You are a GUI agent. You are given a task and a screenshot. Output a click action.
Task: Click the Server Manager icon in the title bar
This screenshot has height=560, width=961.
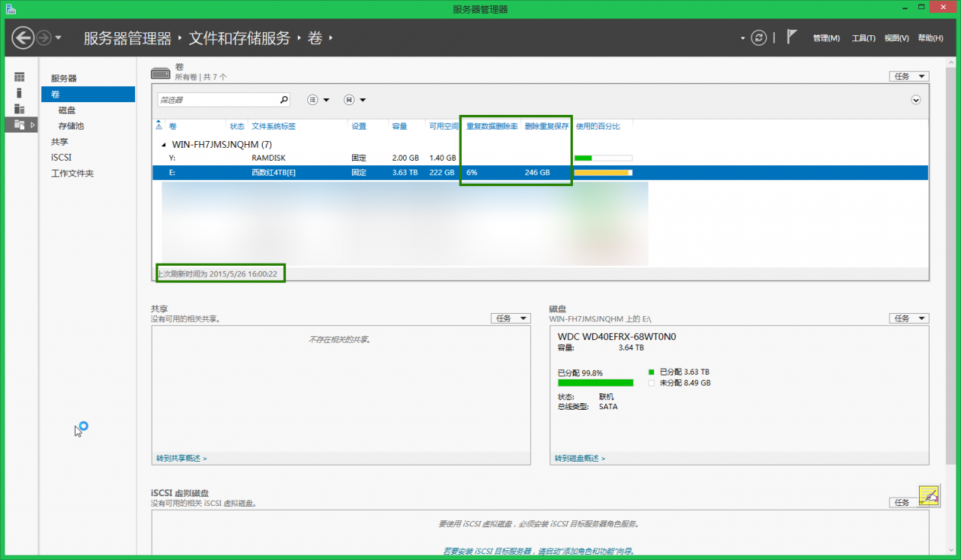coord(10,7)
